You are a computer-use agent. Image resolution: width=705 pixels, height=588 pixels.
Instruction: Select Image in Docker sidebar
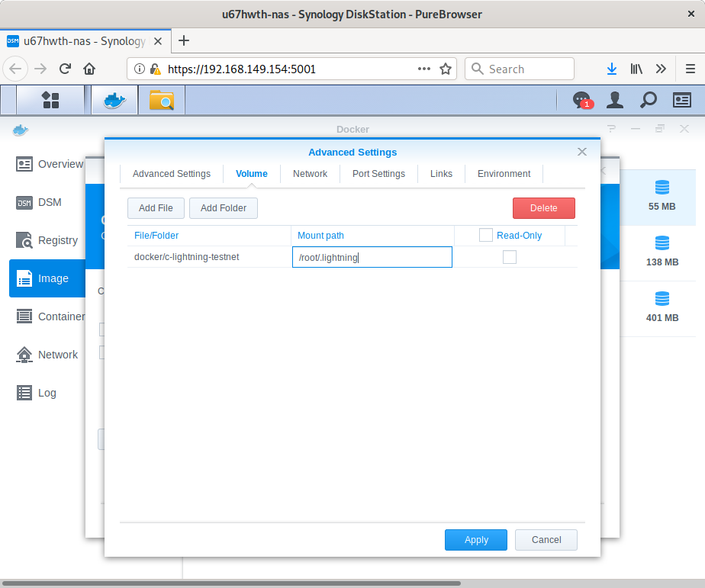coord(47,278)
